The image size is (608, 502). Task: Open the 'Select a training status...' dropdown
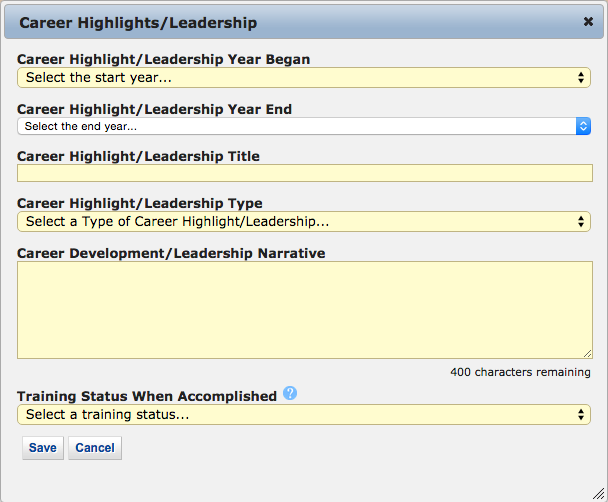pos(304,414)
